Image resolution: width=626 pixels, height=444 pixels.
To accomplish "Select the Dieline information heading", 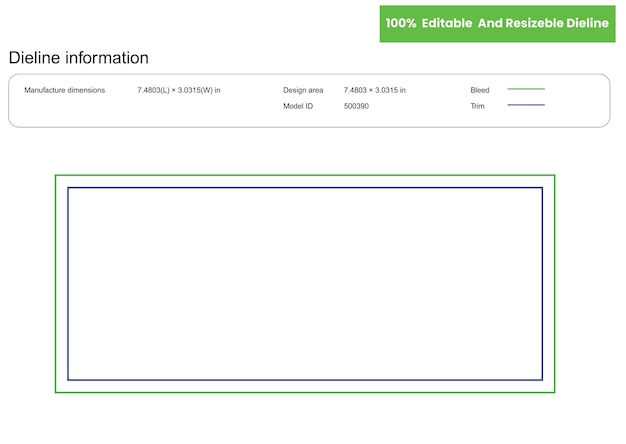I will [79, 58].
